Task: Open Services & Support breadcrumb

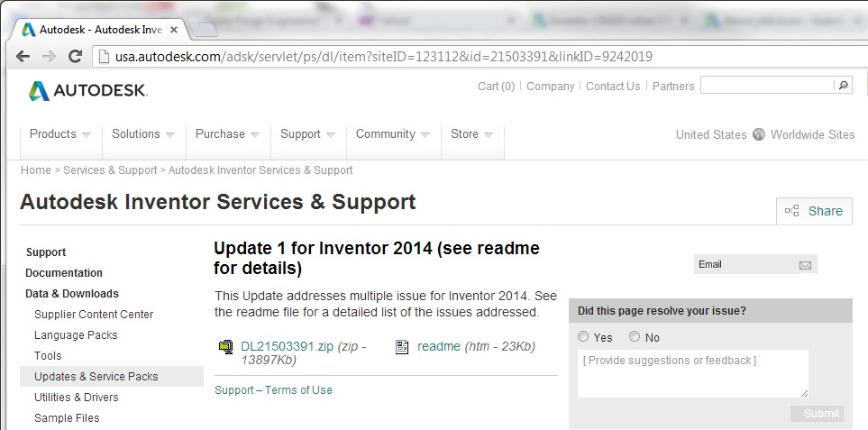Action: pyautogui.click(x=110, y=169)
